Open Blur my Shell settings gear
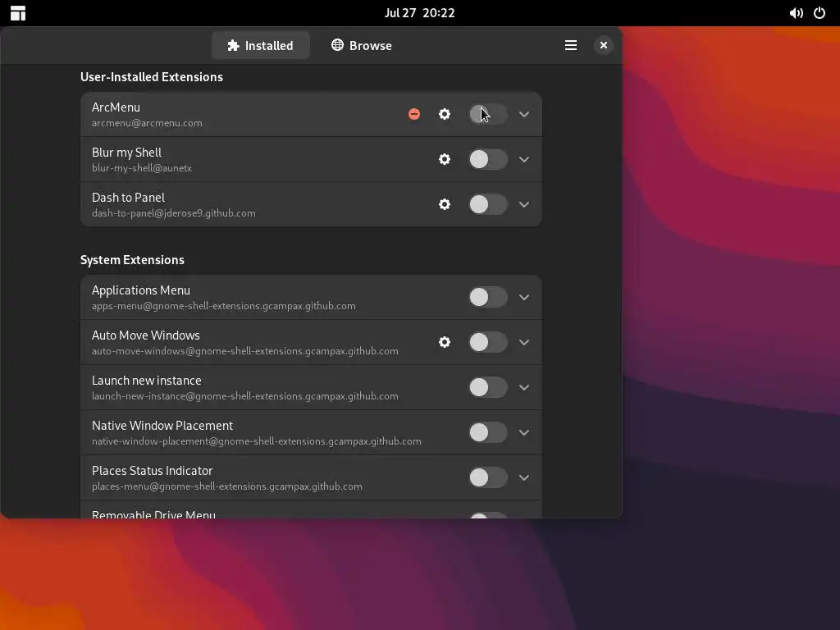The width and height of the screenshot is (840, 630). 445,159
